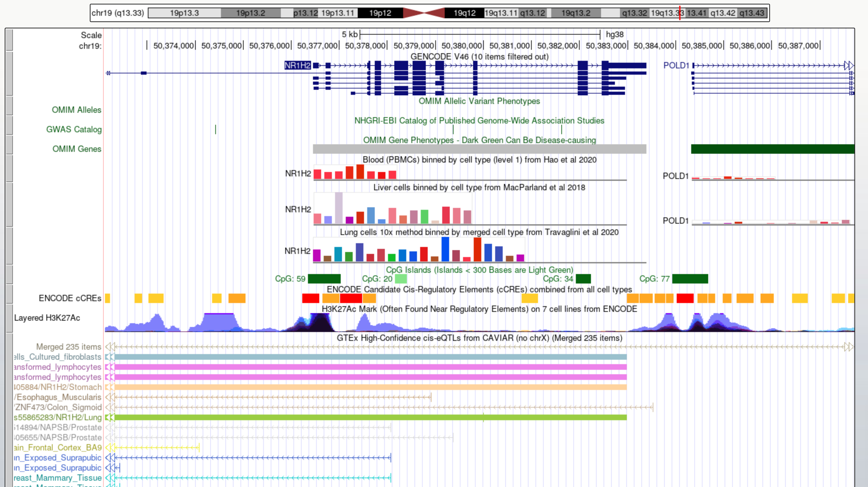Click the gray config bar beside GENCODE track

coord(9,73)
